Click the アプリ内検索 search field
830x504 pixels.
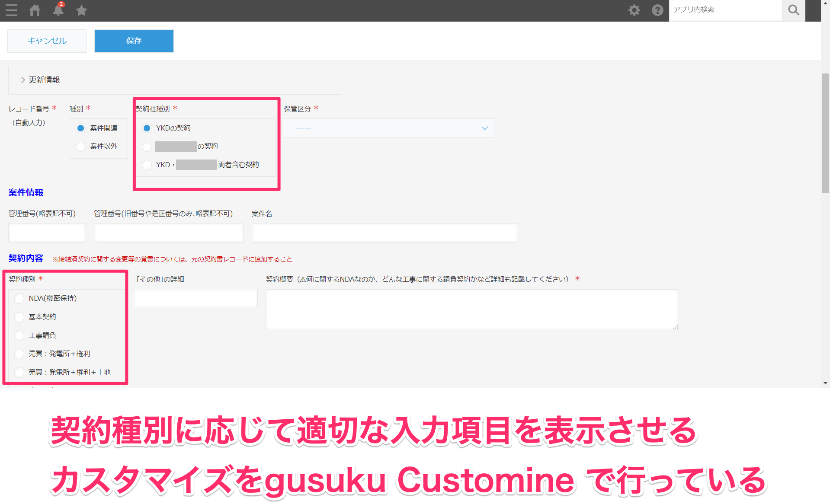pyautogui.click(x=725, y=10)
